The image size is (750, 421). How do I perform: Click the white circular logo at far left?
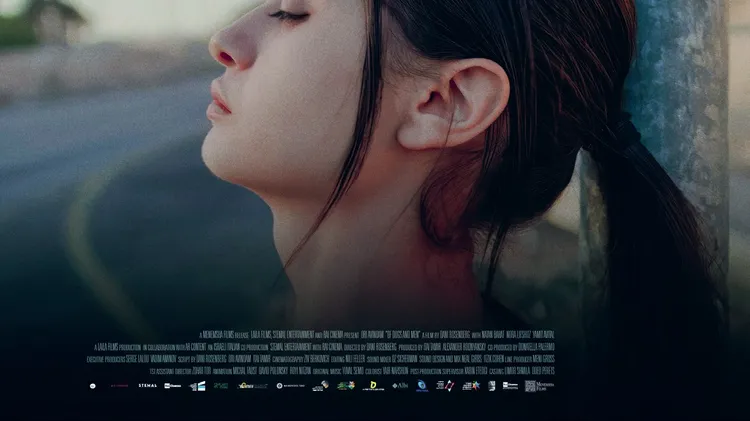pos(93,385)
